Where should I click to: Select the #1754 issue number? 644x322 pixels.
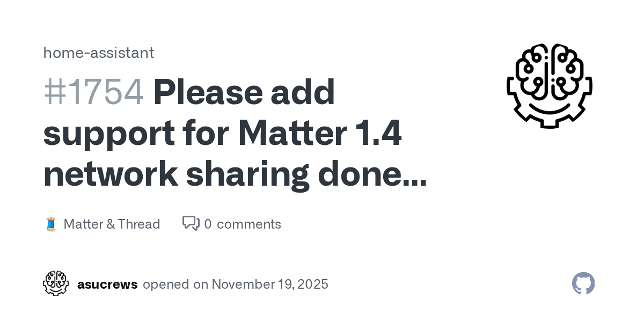click(x=93, y=92)
